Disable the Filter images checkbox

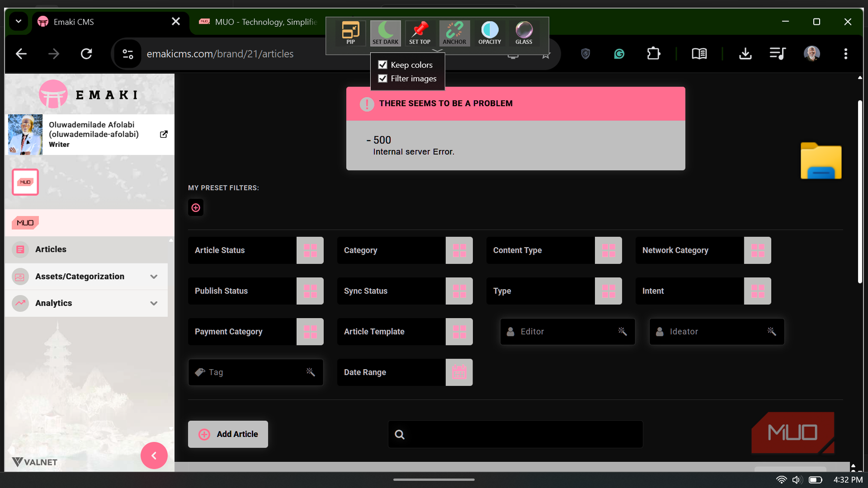coord(382,78)
